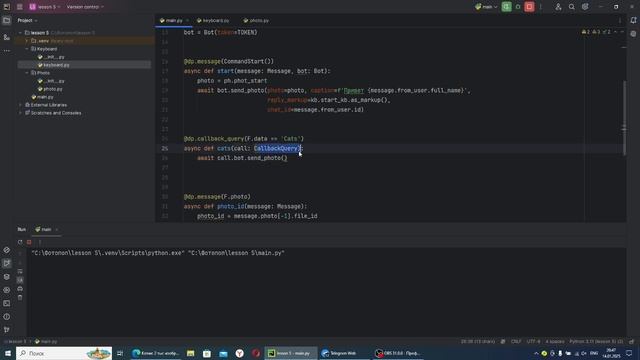
Task: Click the editor vertical scrollbar
Action: (624, 118)
